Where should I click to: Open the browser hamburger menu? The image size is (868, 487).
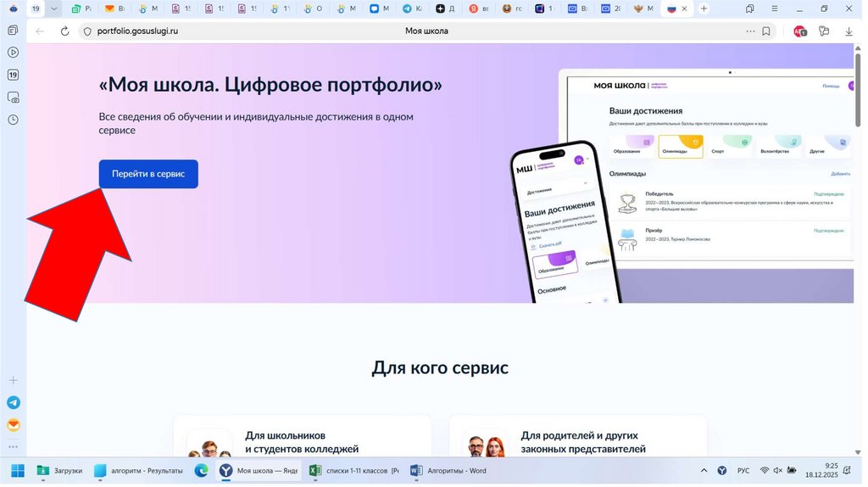click(775, 8)
